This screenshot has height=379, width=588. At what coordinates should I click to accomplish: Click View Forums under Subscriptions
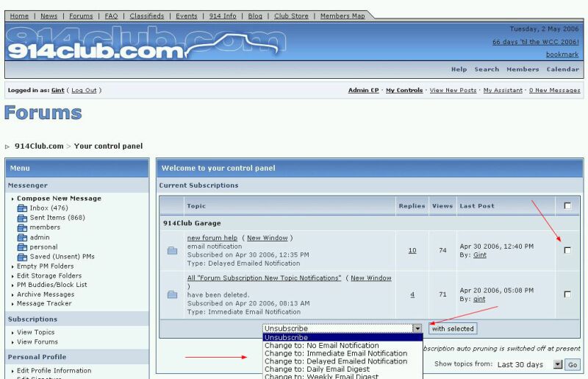pyautogui.click(x=37, y=341)
